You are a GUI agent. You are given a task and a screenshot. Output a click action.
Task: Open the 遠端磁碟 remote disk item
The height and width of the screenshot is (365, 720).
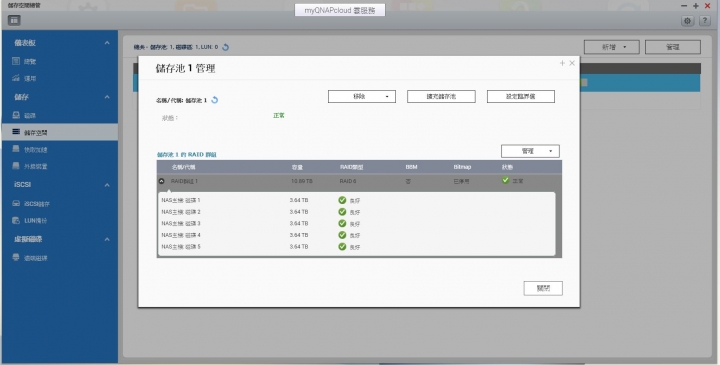pos(60,258)
